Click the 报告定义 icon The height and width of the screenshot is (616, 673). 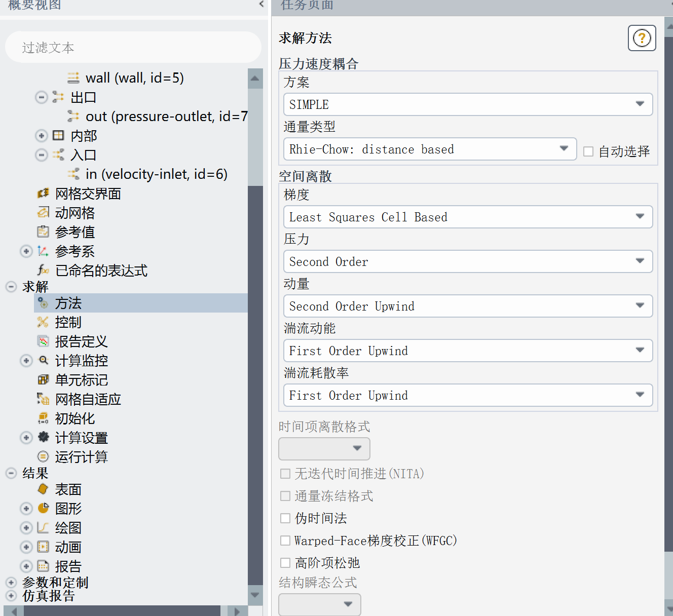tap(44, 341)
